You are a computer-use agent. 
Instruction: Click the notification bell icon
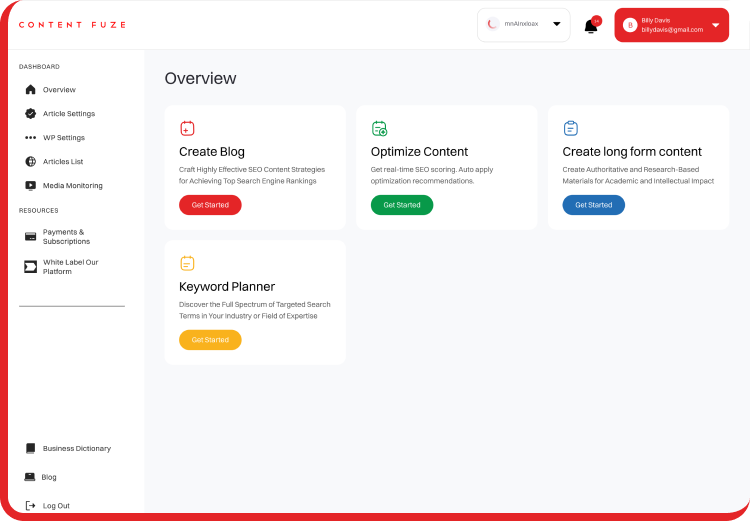pyautogui.click(x=591, y=26)
